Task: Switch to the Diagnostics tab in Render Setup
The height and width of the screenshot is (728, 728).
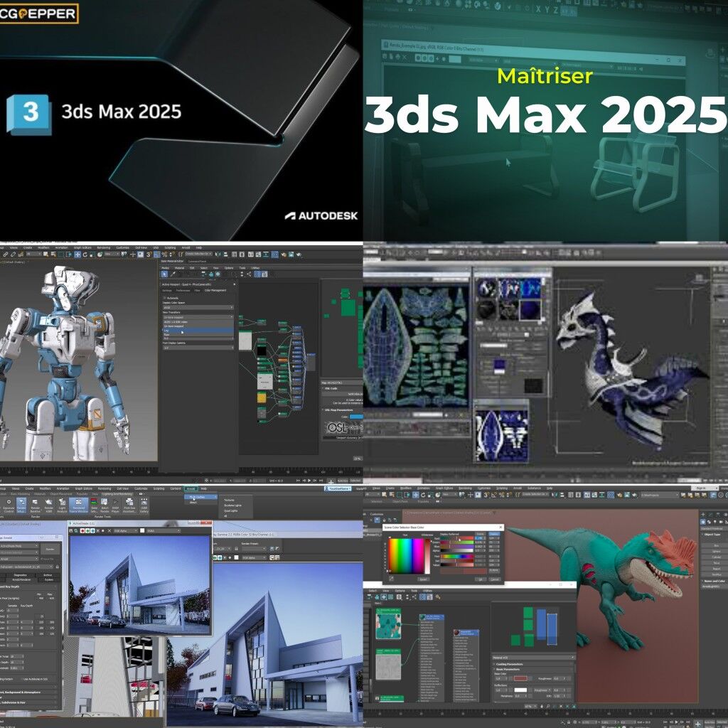Action: click(21, 574)
